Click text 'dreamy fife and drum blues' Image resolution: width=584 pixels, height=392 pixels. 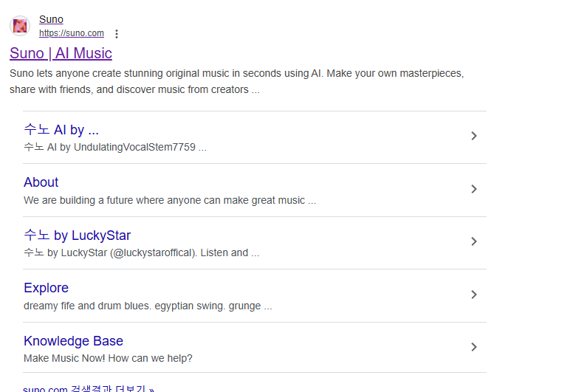pyautogui.click(x=87, y=306)
